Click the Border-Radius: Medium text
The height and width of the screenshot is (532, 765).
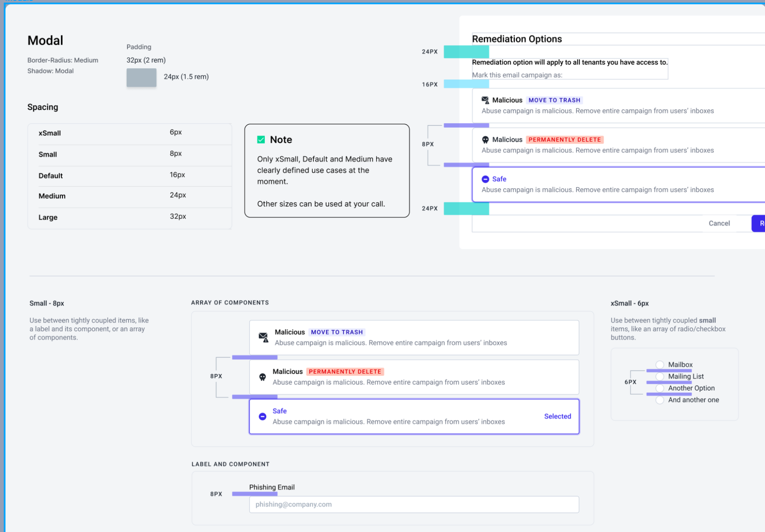coord(63,60)
